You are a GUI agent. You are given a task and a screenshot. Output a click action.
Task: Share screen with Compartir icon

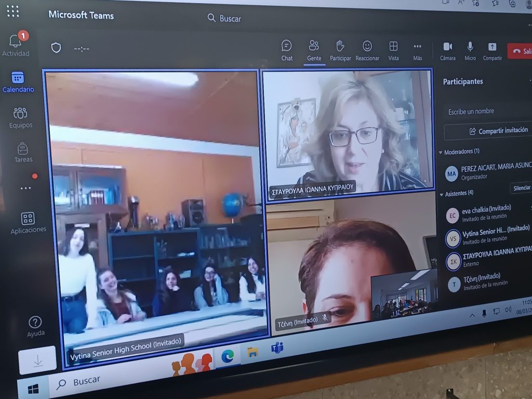click(492, 50)
